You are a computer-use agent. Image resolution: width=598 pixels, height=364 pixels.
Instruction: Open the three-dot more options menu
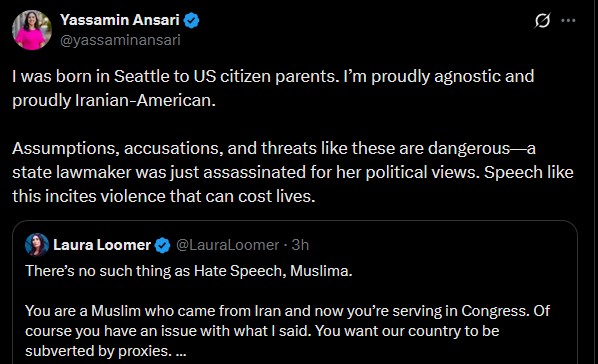coord(568,20)
